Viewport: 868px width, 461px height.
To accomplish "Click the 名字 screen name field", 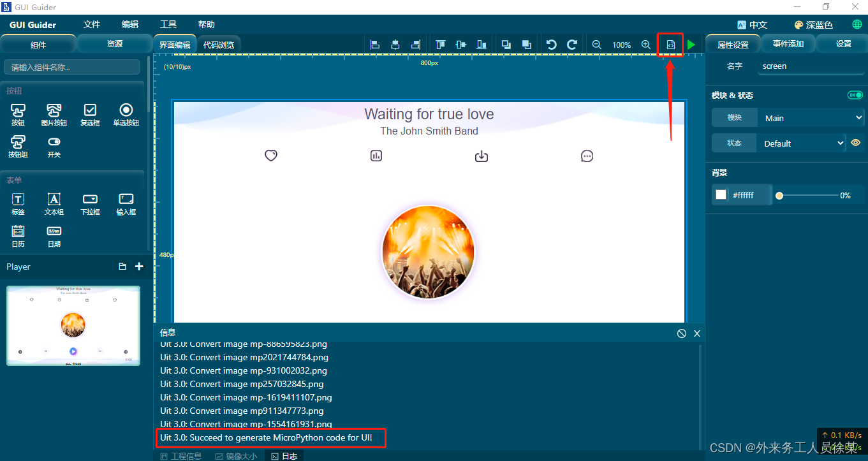I will pos(811,66).
